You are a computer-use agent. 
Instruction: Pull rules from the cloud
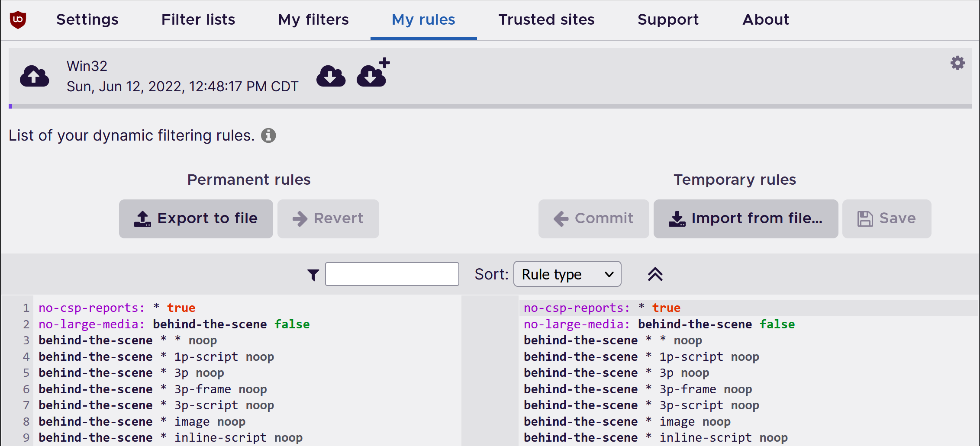(x=331, y=76)
